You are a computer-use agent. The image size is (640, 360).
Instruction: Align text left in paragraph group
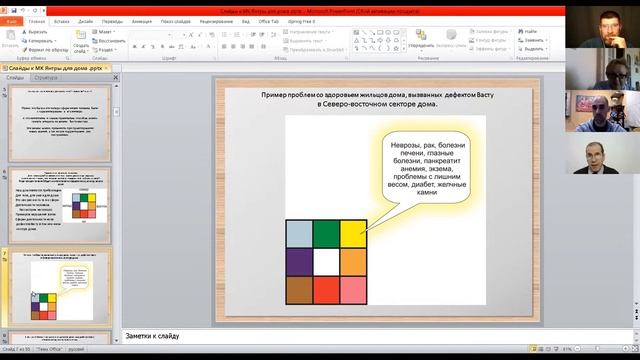(224, 47)
